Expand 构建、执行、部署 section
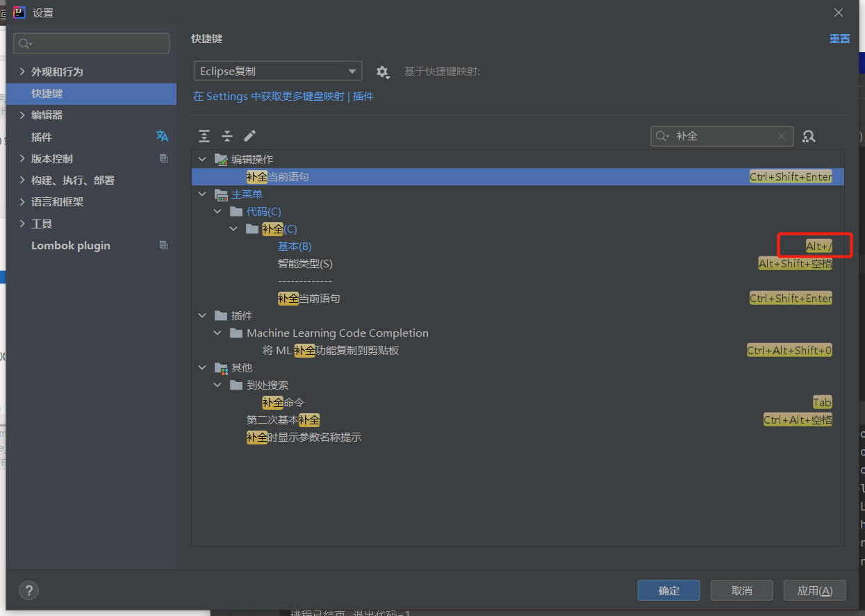The height and width of the screenshot is (616, 865). [x=22, y=180]
